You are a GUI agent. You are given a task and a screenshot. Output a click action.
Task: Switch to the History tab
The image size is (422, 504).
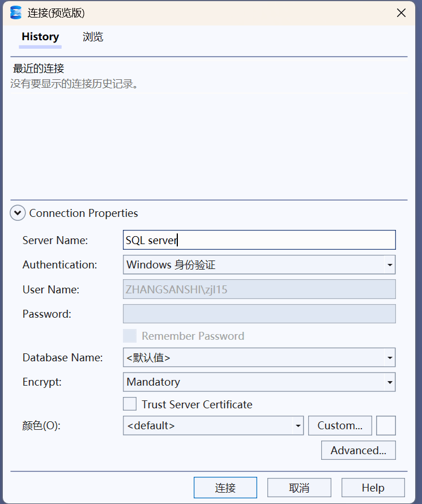[x=40, y=37]
